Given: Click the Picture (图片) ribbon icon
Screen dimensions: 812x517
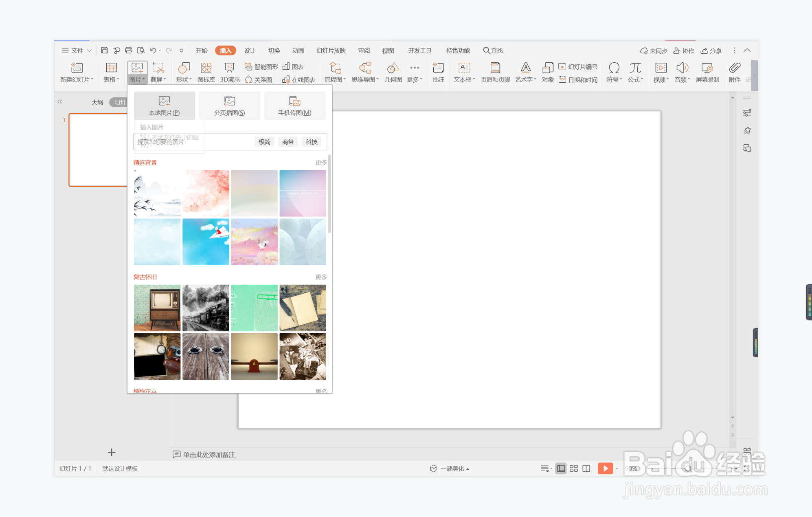Looking at the screenshot, I should point(137,68).
